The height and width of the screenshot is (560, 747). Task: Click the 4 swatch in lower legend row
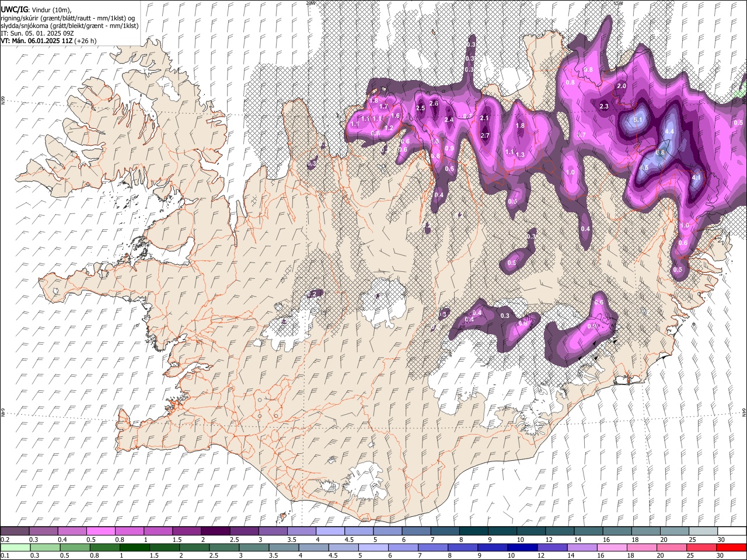[x=313, y=547]
